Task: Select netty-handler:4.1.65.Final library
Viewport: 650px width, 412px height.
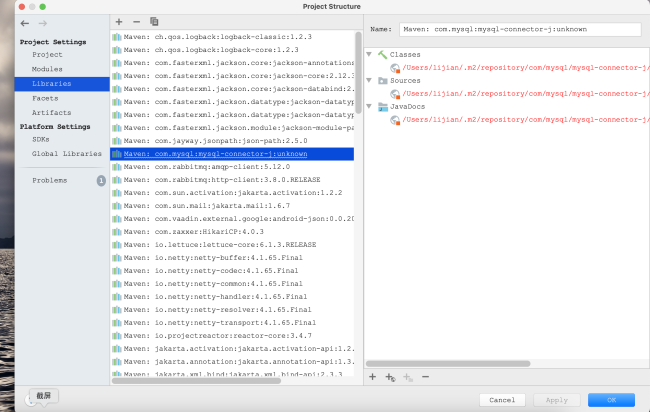Action: [x=232, y=297]
